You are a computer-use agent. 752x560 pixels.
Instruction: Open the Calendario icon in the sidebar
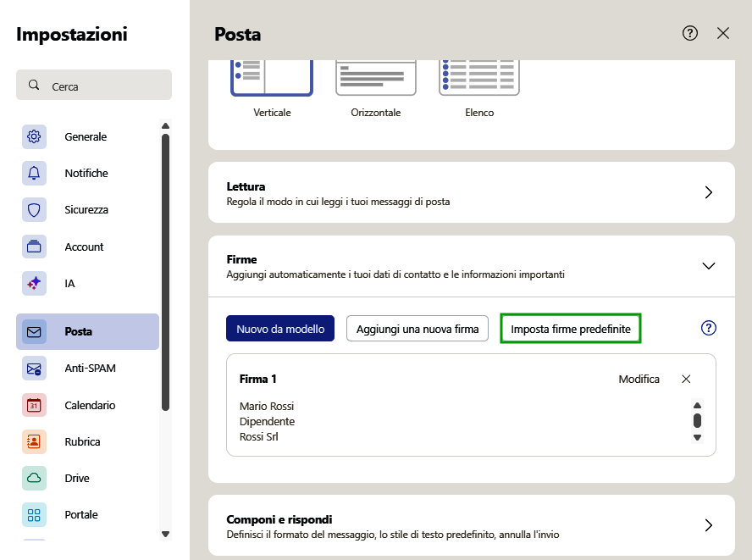click(x=34, y=405)
